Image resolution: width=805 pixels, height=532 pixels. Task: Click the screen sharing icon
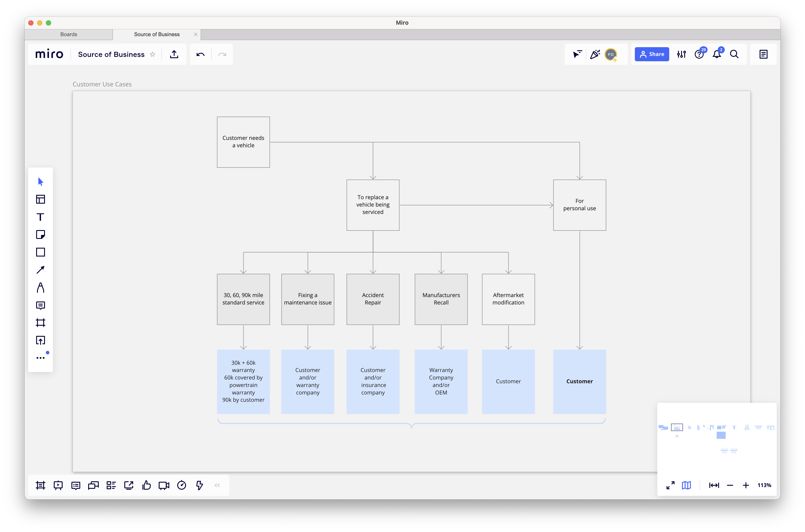pyautogui.click(x=129, y=485)
